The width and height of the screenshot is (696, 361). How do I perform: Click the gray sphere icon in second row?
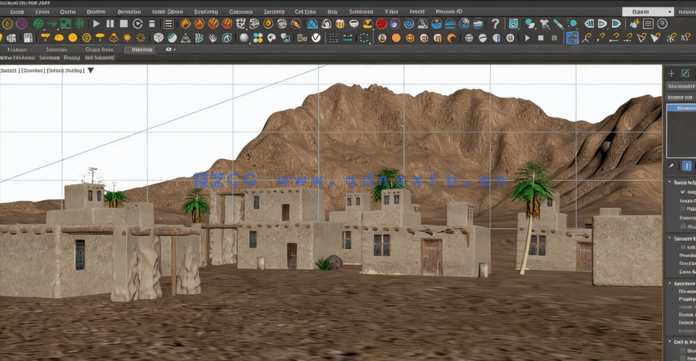[x=244, y=38]
